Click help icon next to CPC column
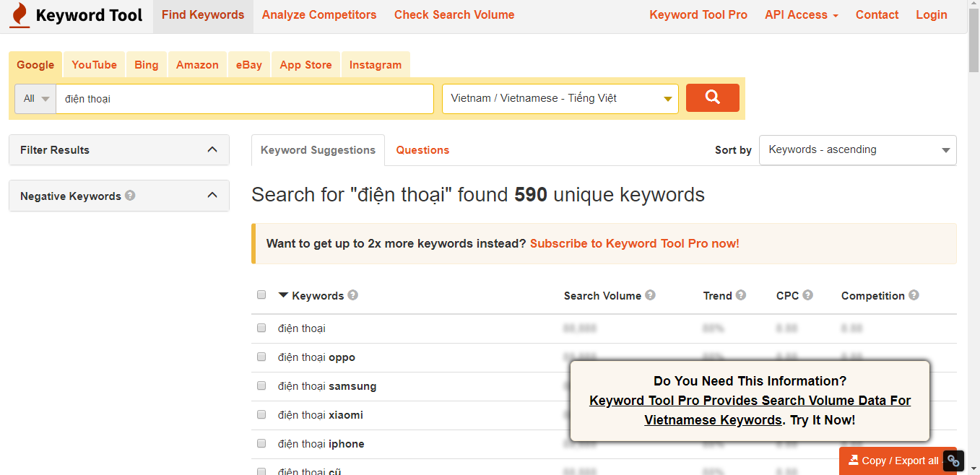The height and width of the screenshot is (475, 980). (807, 295)
